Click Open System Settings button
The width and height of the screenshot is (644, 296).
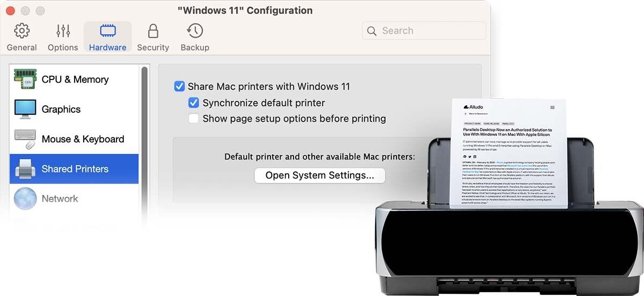(320, 175)
